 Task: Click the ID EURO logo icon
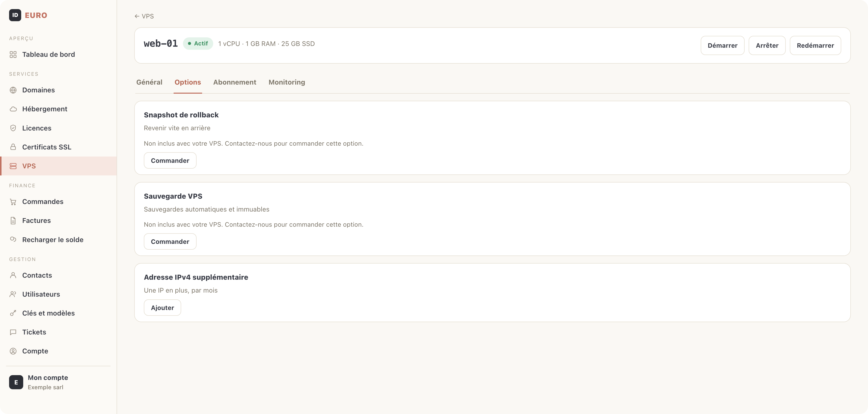click(x=15, y=15)
